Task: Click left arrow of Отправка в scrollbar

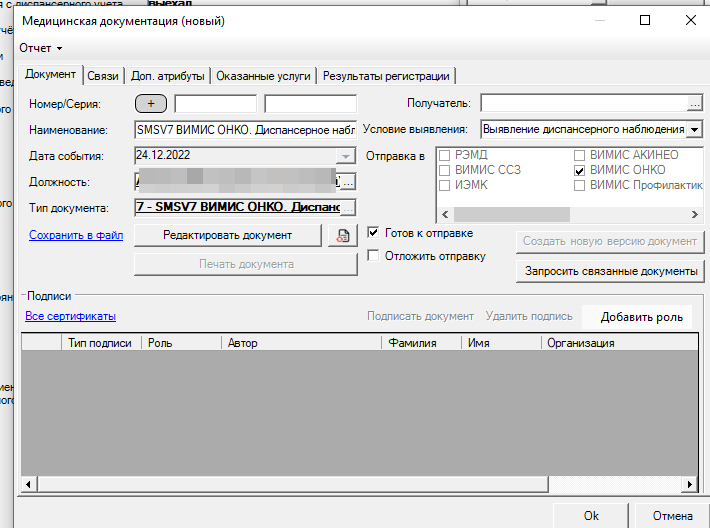Action: coord(445,215)
